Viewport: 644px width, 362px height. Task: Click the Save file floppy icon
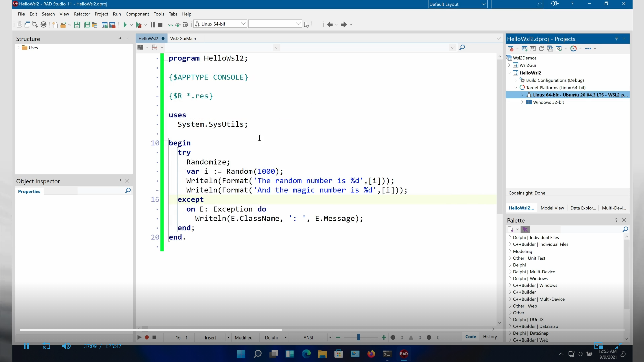[77, 25]
